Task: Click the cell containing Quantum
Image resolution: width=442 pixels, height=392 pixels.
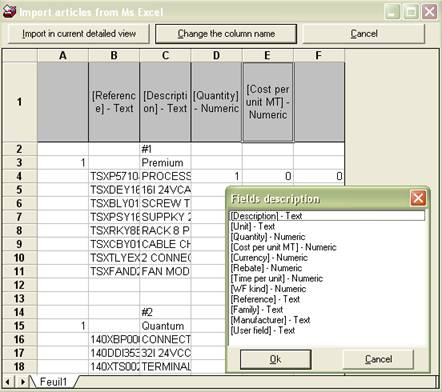Action: (165, 326)
